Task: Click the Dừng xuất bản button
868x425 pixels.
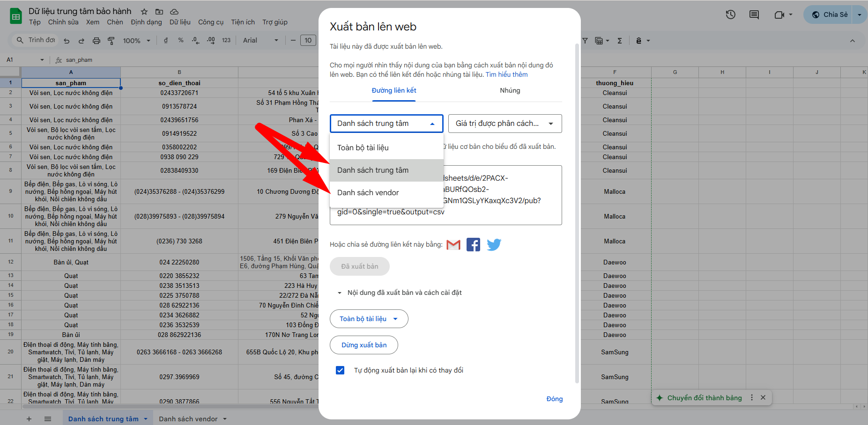Action: pos(364,345)
